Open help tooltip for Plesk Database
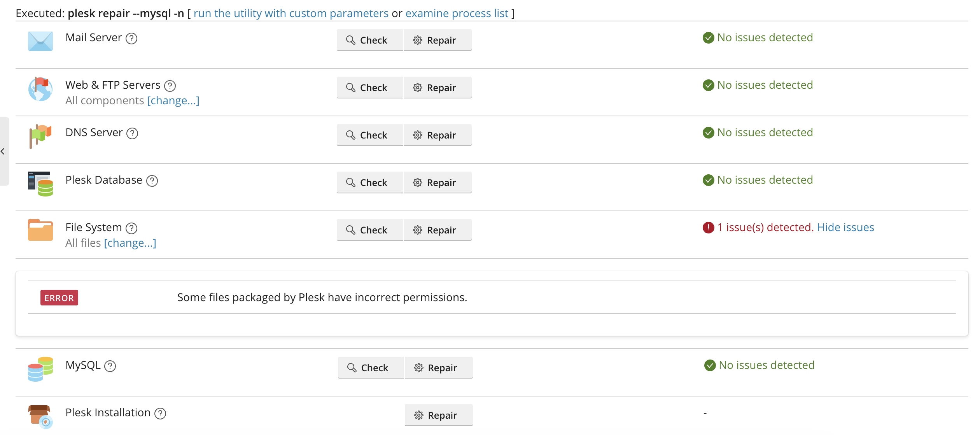 tap(152, 181)
